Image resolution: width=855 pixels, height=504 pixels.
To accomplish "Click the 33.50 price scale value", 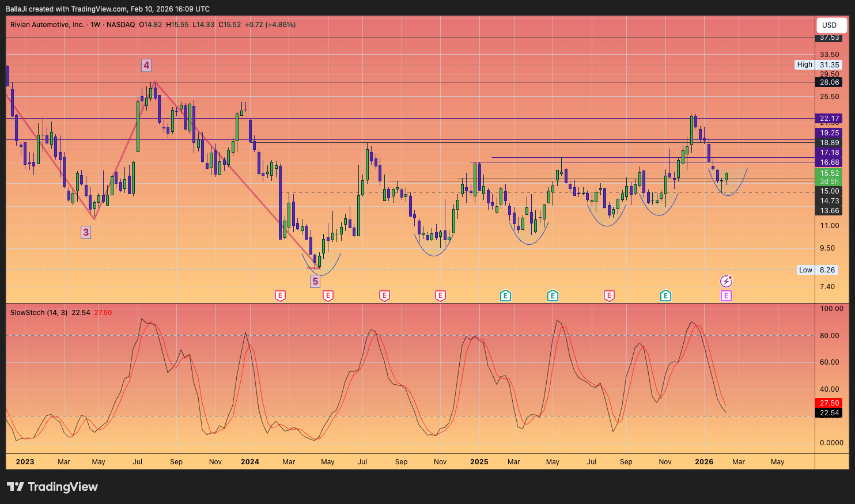I will point(830,55).
